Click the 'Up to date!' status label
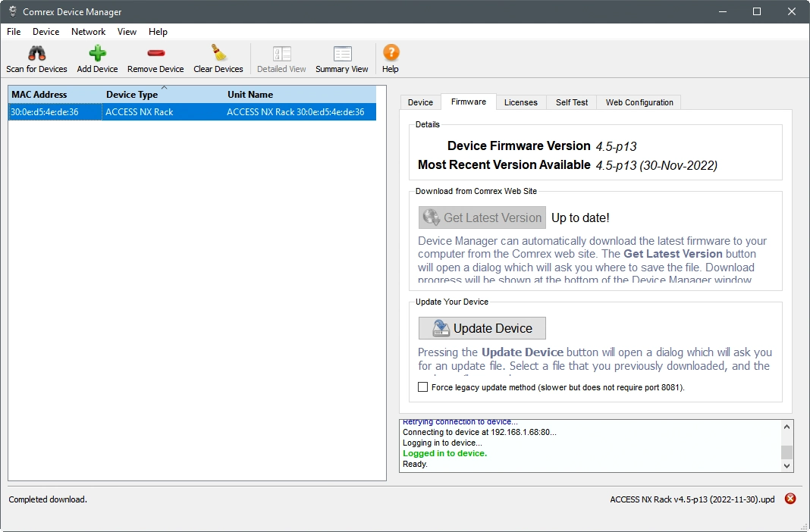Viewport: 810px width, 532px height. pyautogui.click(x=580, y=217)
